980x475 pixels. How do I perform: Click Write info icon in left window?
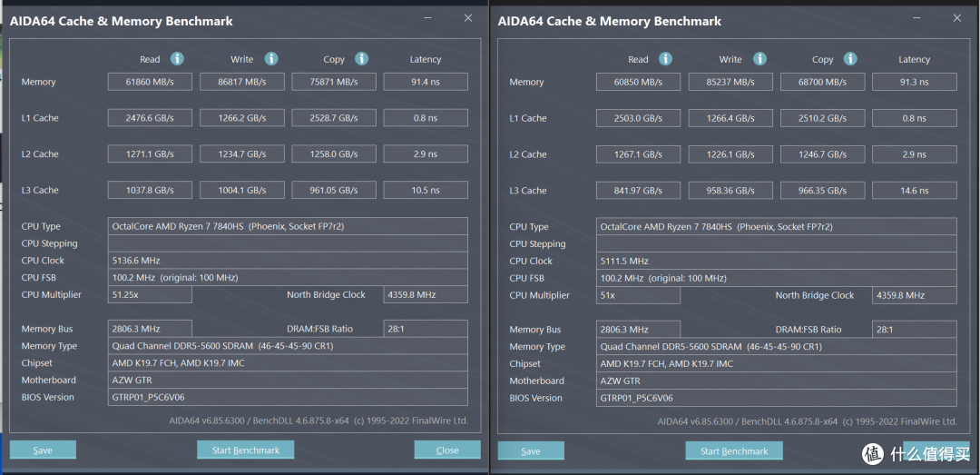[270, 59]
